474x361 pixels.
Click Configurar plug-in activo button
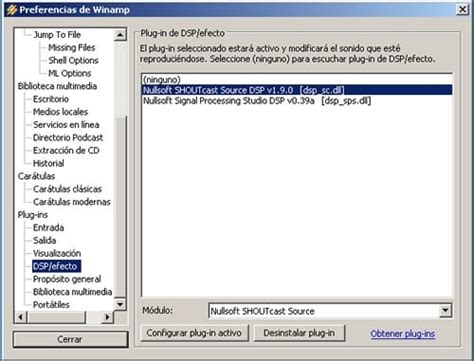[x=194, y=333]
